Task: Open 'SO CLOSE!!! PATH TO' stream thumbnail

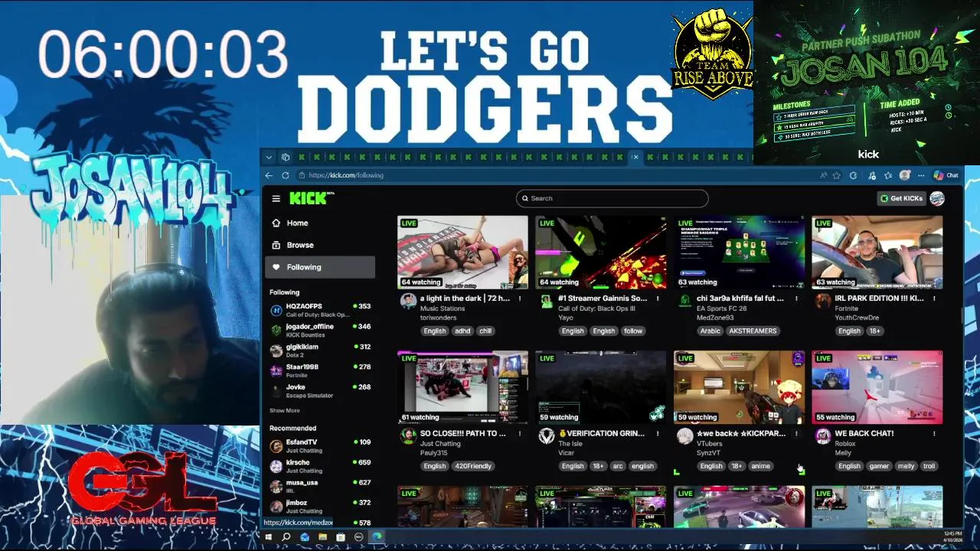Action: click(x=462, y=387)
